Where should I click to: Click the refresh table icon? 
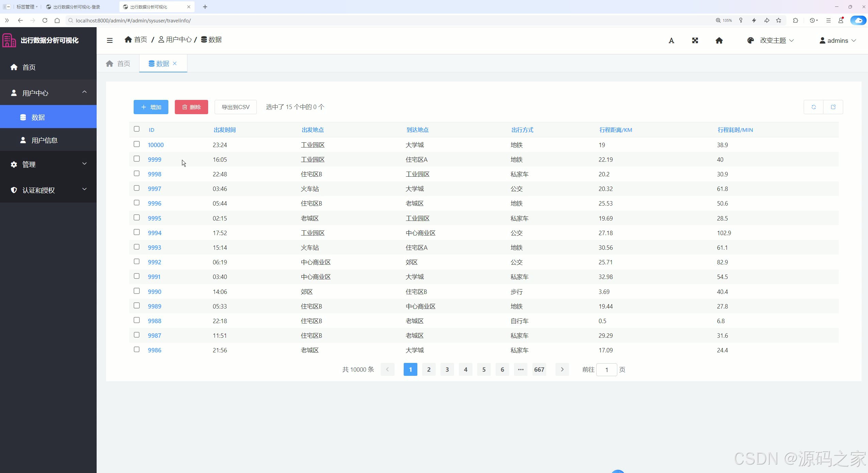point(814,107)
